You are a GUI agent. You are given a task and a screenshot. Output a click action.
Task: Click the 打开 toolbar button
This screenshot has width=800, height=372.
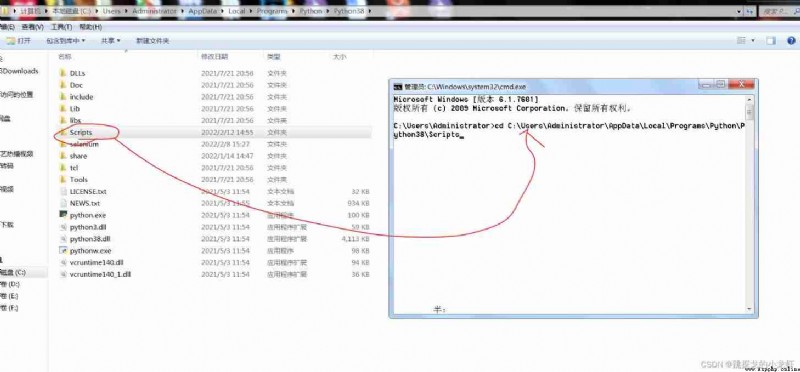point(19,40)
